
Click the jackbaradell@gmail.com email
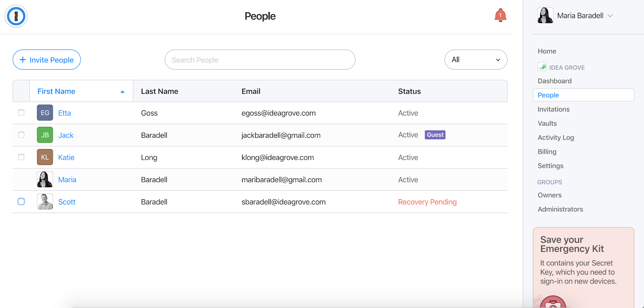tap(281, 135)
